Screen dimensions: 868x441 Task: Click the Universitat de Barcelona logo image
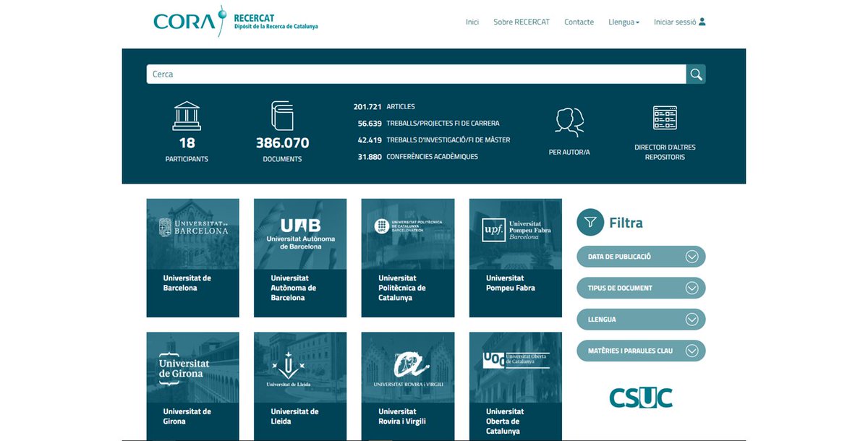click(192, 234)
